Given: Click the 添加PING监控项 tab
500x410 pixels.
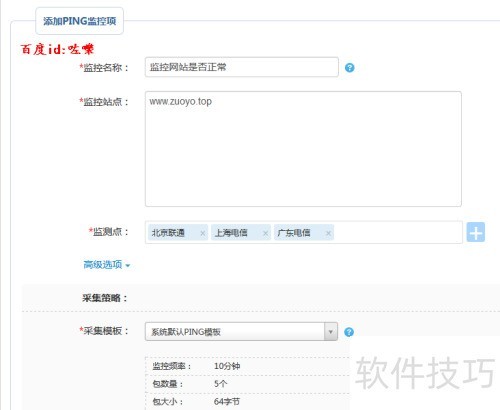Looking at the screenshot, I should (79, 21).
